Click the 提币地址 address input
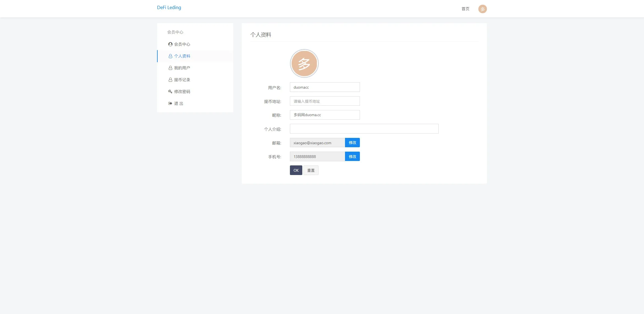Image resolution: width=644 pixels, height=314 pixels. [x=325, y=101]
